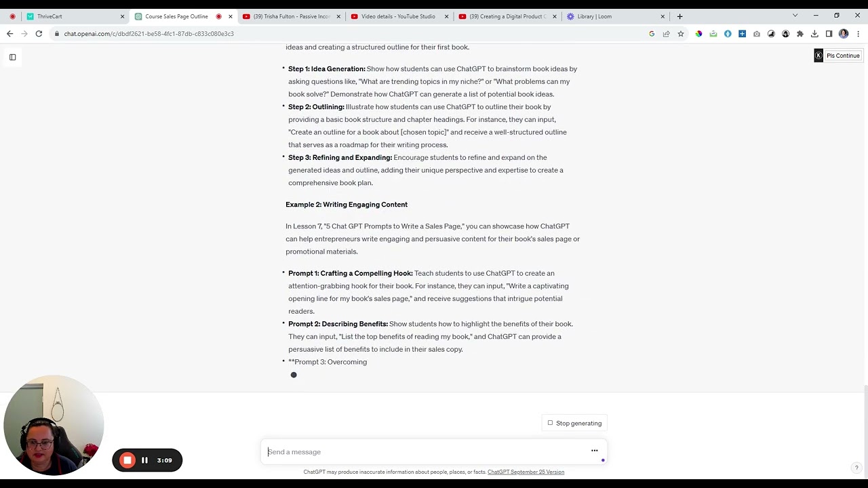Bookmark this page with the star
868x488 pixels.
pos(680,34)
